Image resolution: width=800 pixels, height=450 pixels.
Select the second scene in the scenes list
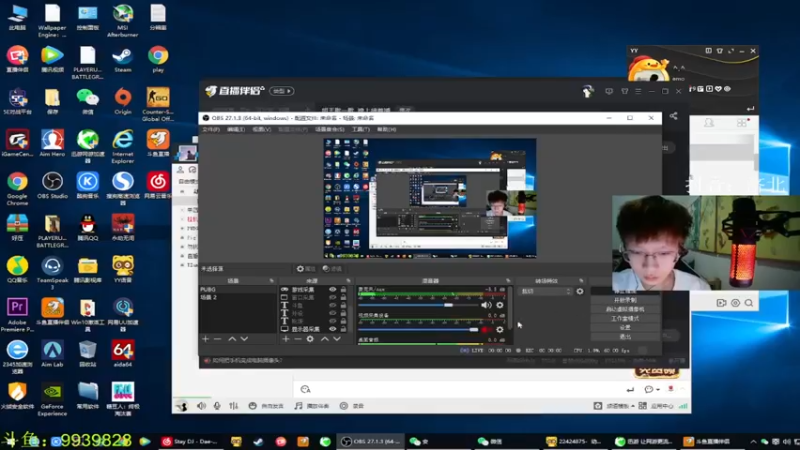[238, 297]
